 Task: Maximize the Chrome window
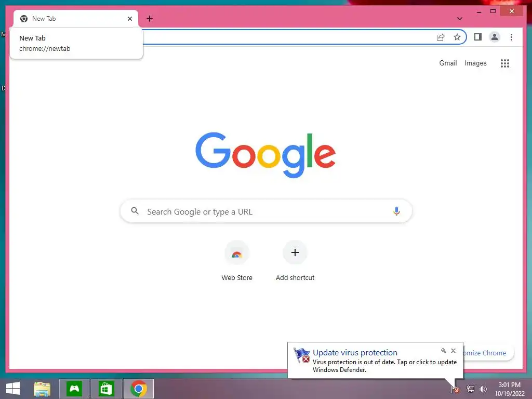493,11
